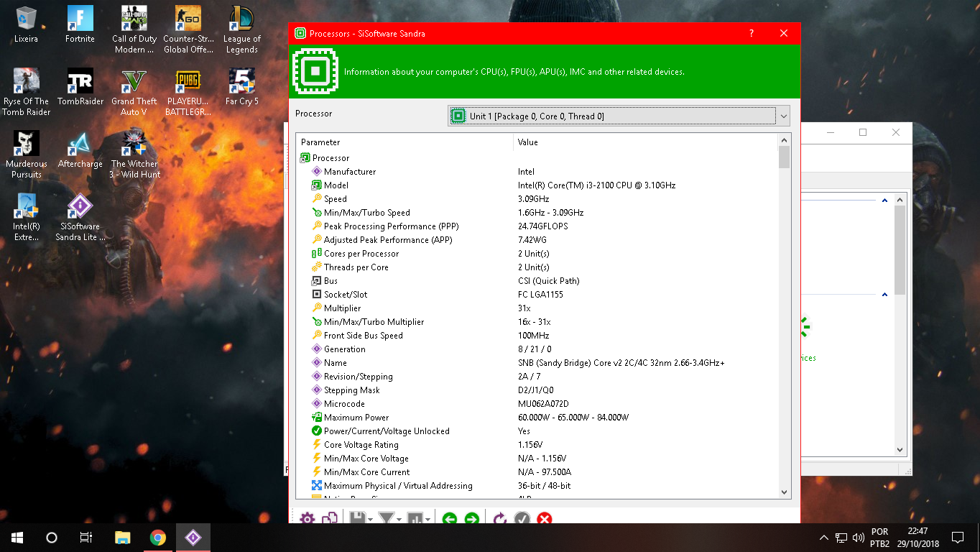Select the Far Cry 5 desktop icon
Image resolution: width=980 pixels, height=552 pixels.
[241, 88]
